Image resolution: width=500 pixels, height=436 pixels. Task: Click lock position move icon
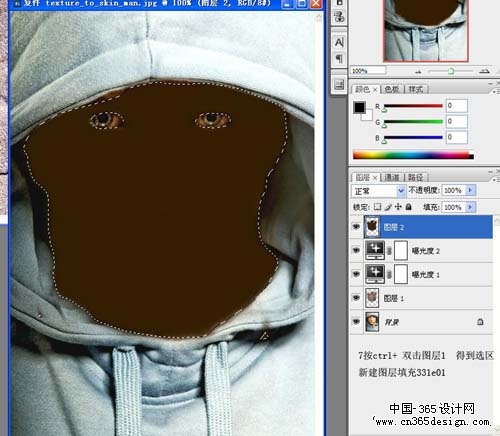[x=398, y=207]
